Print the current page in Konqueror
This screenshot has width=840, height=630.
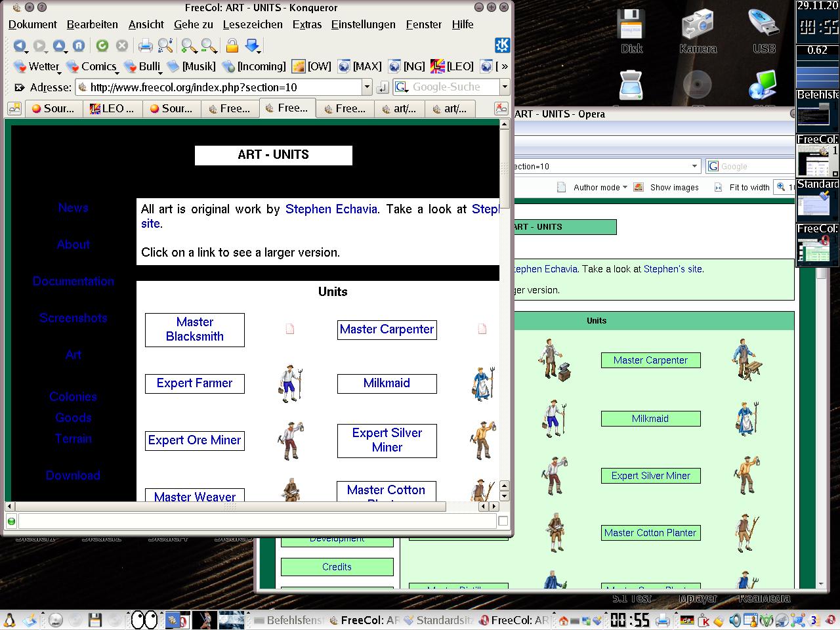coord(145,45)
